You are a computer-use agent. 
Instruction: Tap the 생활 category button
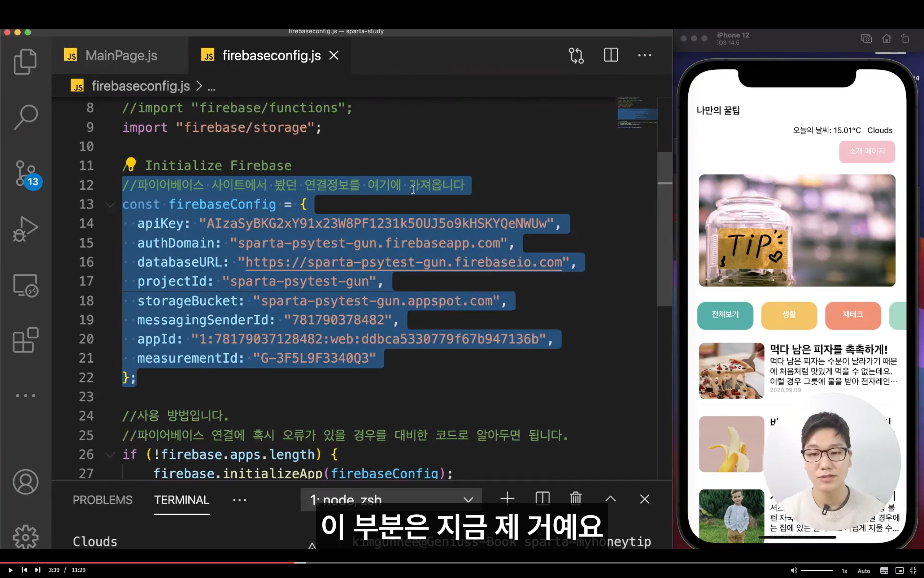[x=789, y=315]
